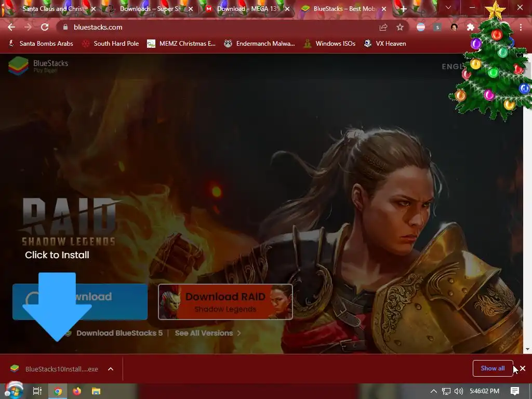
Task: Close the Download - MEGA tab
Action: (x=287, y=9)
